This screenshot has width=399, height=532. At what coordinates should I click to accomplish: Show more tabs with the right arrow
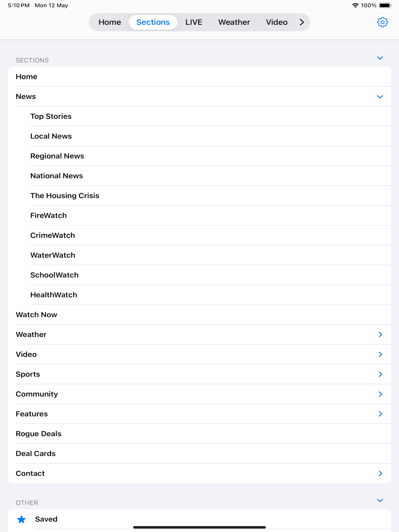click(x=302, y=22)
